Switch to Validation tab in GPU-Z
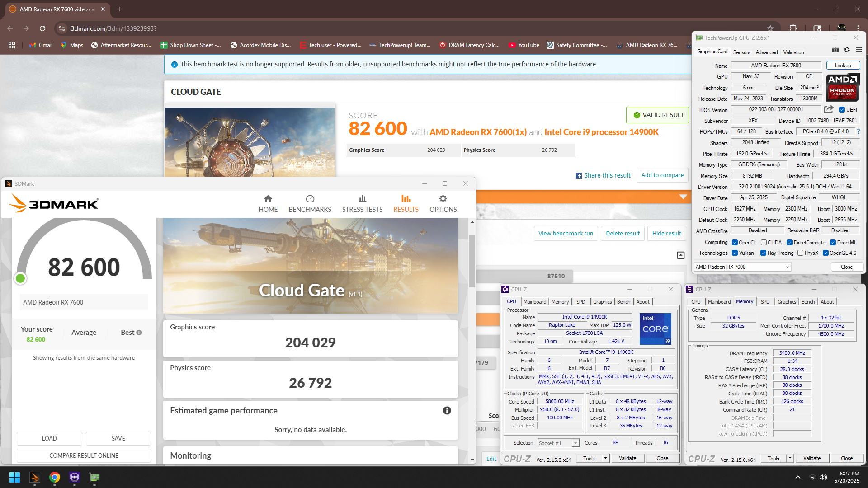 pos(793,52)
